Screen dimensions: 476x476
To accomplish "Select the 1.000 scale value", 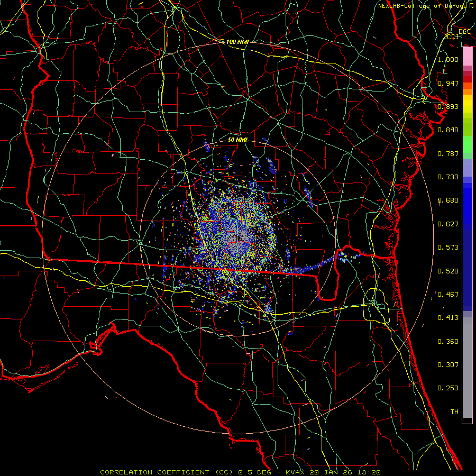I will 448,59.
